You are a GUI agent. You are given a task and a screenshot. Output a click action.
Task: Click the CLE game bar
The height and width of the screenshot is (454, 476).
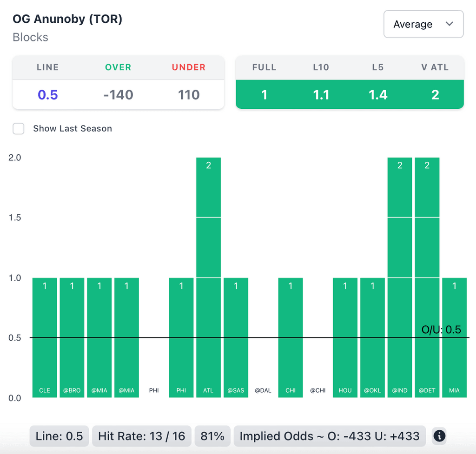[x=45, y=337]
